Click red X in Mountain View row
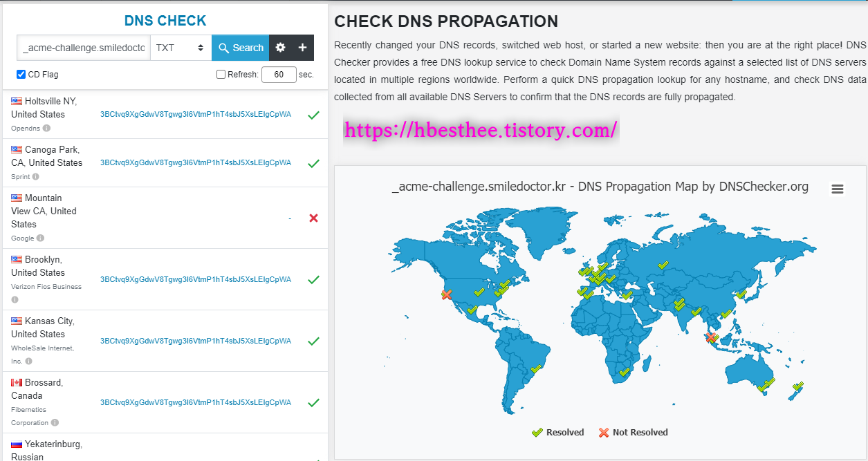868x461 pixels. tap(313, 218)
